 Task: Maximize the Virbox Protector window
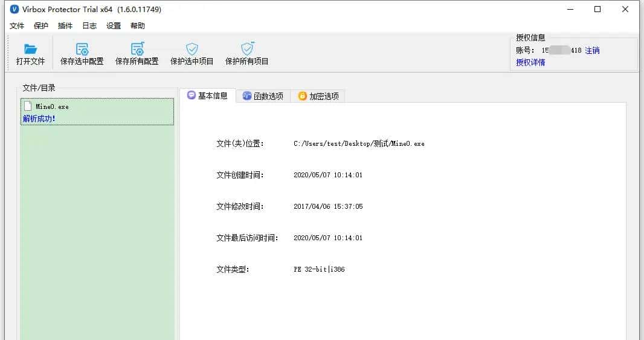click(x=597, y=9)
